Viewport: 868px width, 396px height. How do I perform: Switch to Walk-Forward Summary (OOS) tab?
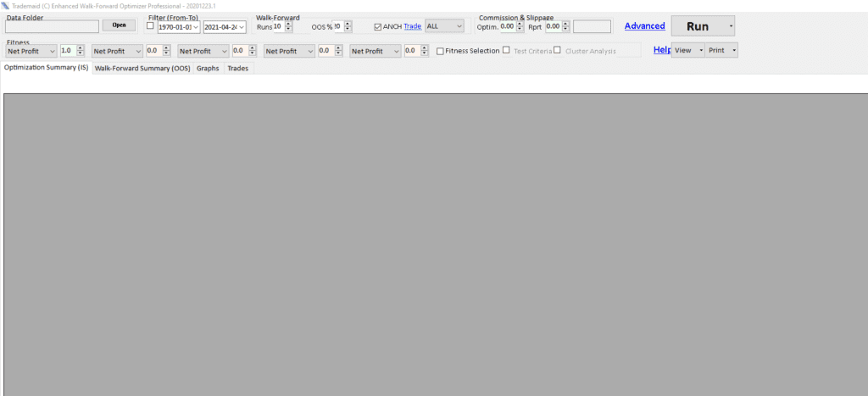pyautogui.click(x=142, y=68)
